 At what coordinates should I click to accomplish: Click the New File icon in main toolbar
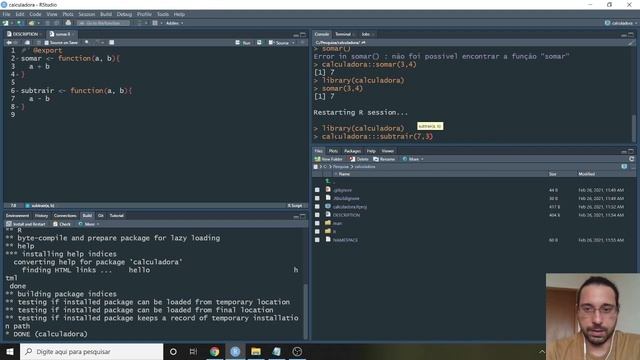(x=6, y=23)
